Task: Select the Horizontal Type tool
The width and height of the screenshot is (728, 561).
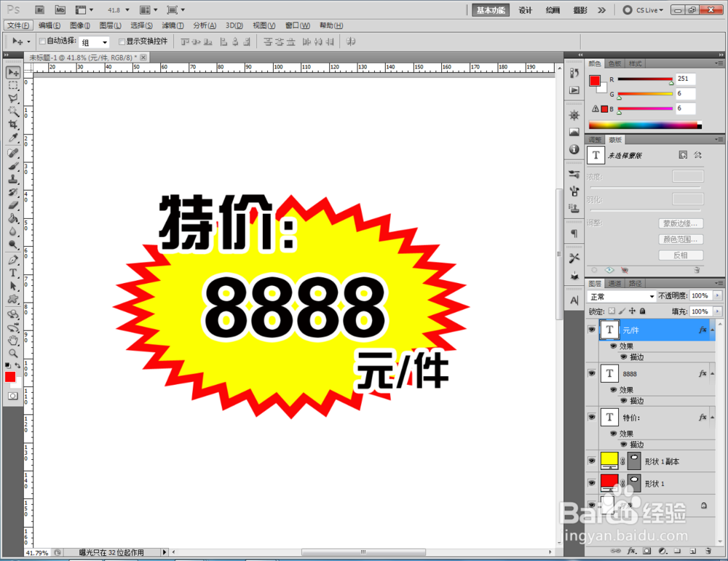Action: click(x=12, y=271)
